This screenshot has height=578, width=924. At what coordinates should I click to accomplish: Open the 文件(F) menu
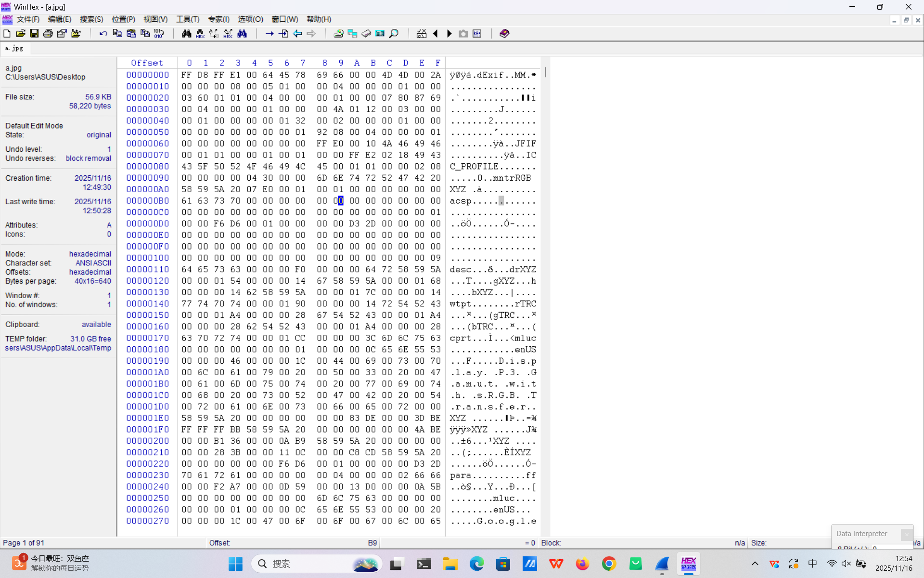pyautogui.click(x=28, y=19)
